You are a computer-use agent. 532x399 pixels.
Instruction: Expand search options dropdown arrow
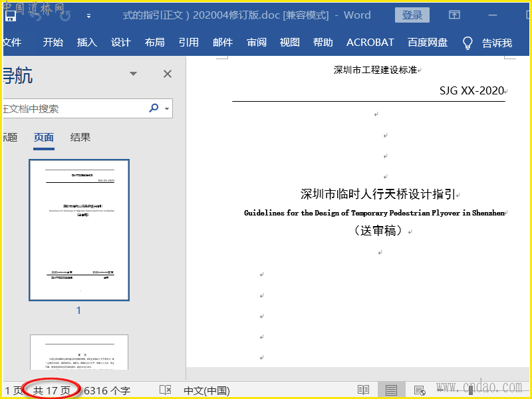pos(167,108)
